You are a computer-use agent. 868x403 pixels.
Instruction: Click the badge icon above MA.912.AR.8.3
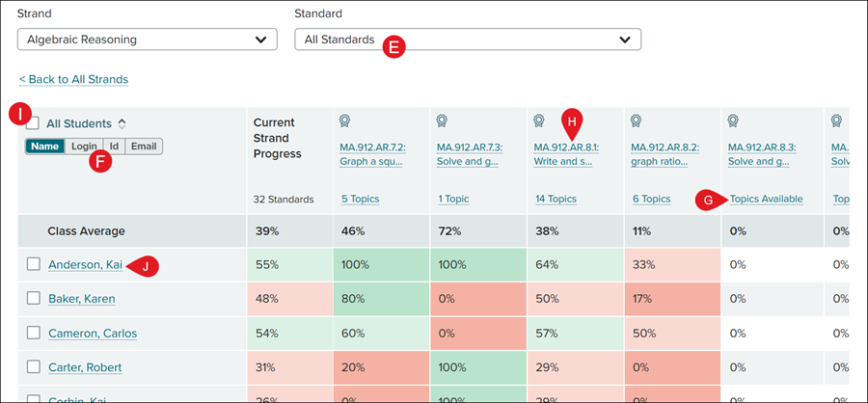[x=733, y=121]
